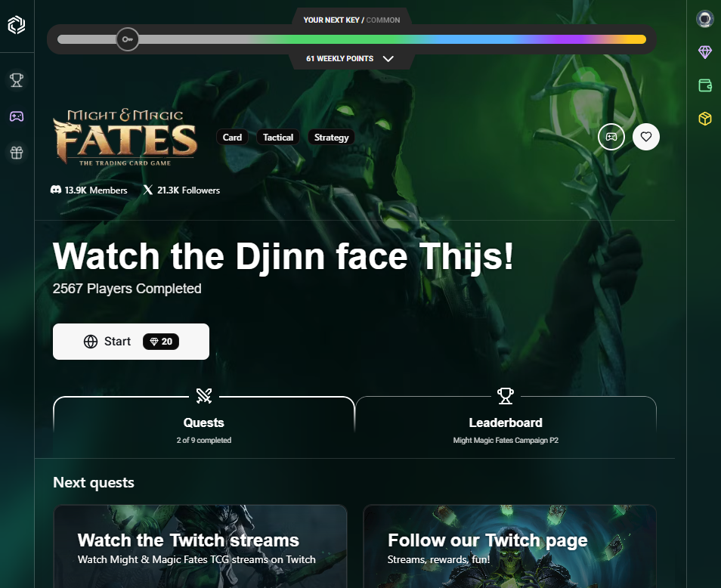
Task: Open the X 21.3K Followers link
Action: [x=181, y=190]
